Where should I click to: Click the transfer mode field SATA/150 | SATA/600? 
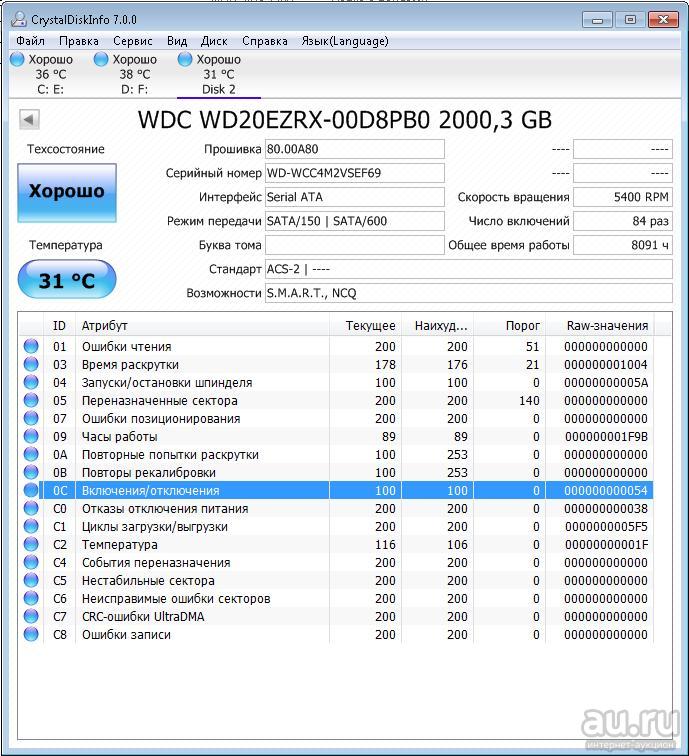pos(354,221)
